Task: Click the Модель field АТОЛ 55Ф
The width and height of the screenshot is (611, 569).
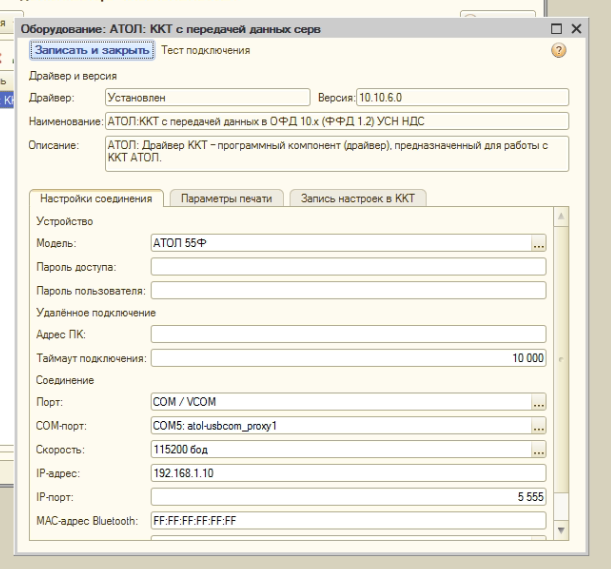Action: pos(341,244)
